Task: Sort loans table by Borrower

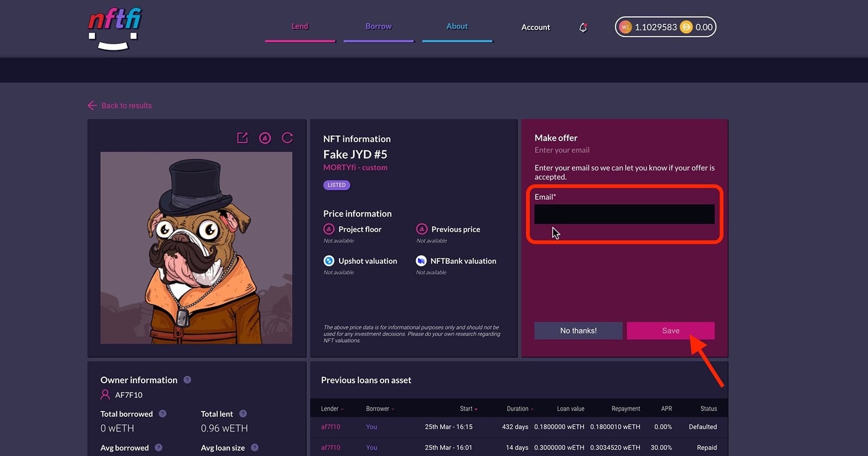Action: coord(380,409)
